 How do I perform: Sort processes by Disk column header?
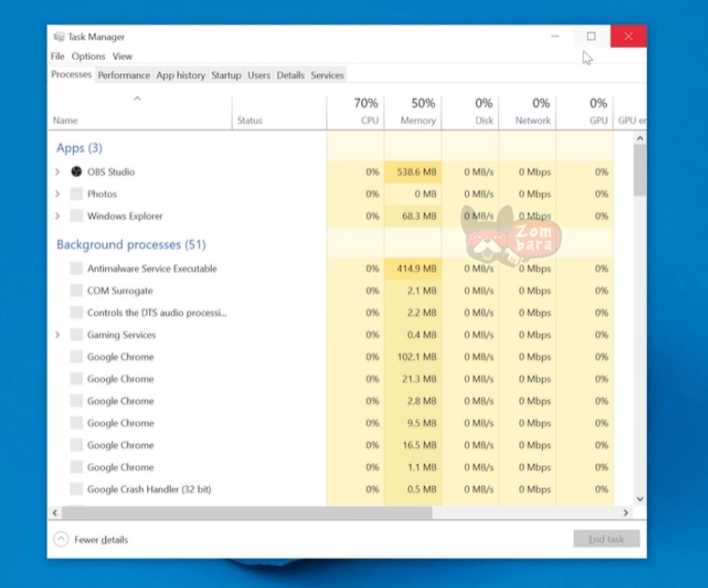[x=470, y=112]
